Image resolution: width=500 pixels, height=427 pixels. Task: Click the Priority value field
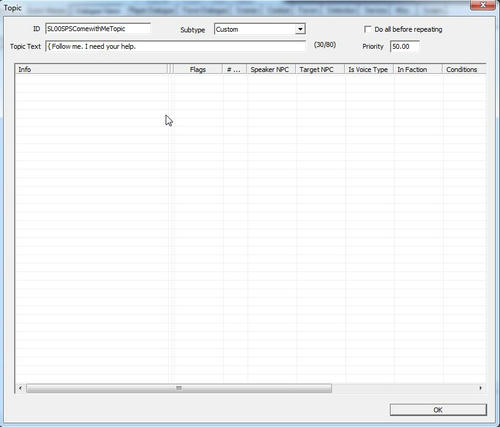click(x=405, y=46)
